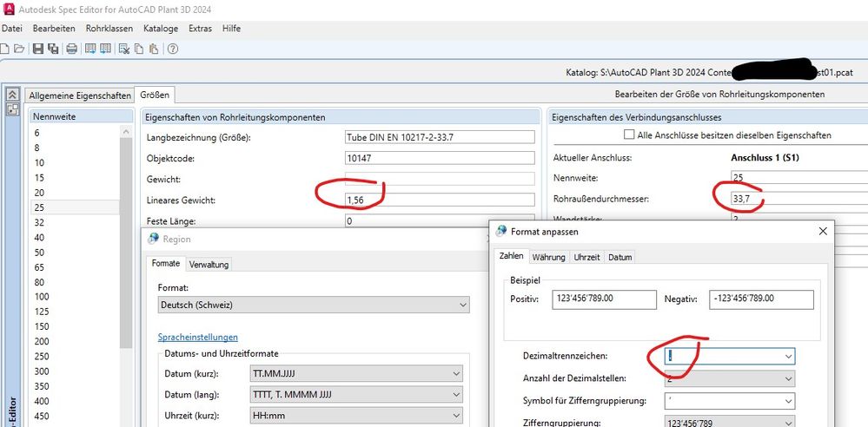Click the Feste Länge field
Image resolution: width=868 pixels, height=427 pixels.
point(440,220)
